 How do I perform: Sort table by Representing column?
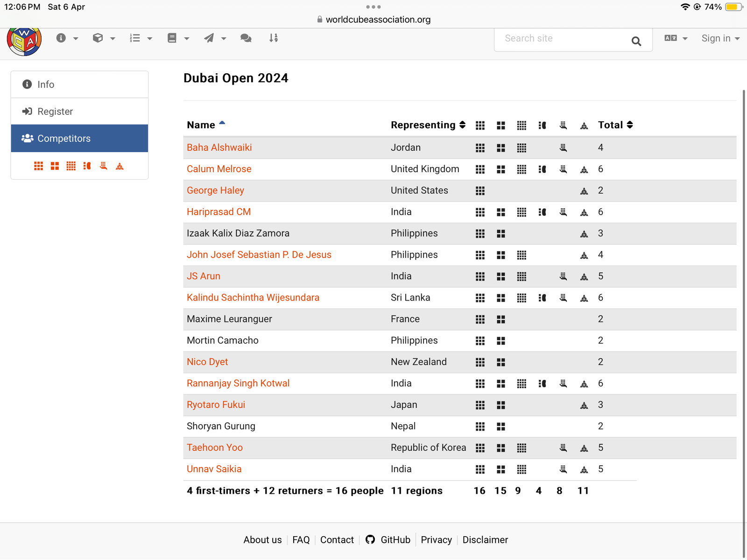[x=428, y=125]
